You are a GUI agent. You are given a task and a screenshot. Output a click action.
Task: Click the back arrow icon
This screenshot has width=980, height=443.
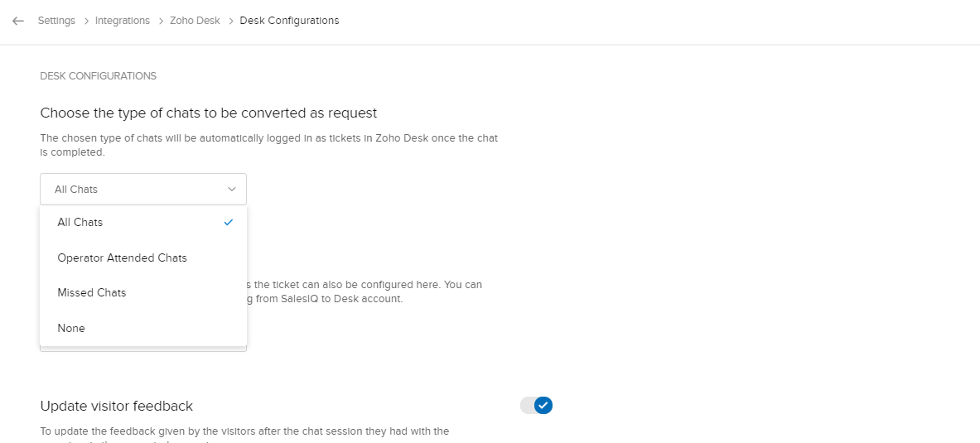[x=18, y=21]
